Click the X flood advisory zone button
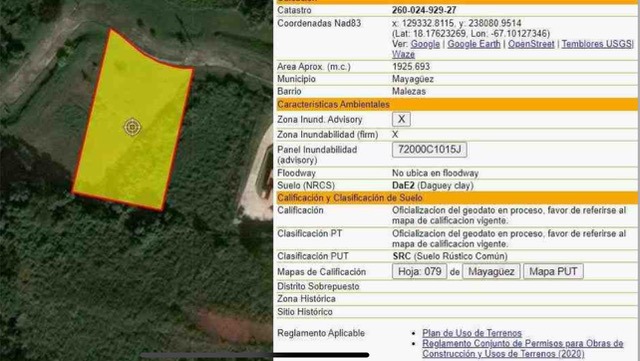 (401, 119)
